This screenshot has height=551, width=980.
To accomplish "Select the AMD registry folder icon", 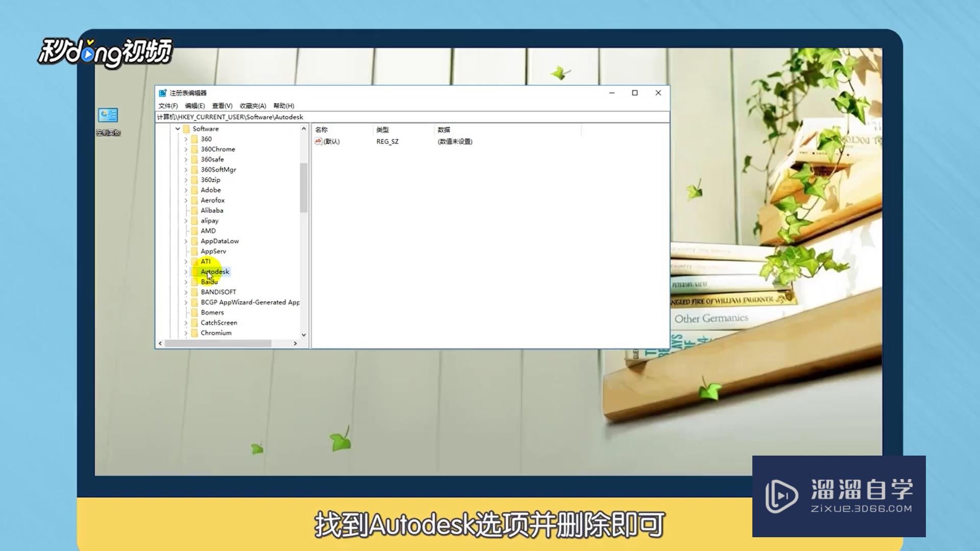I will (x=195, y=230).
